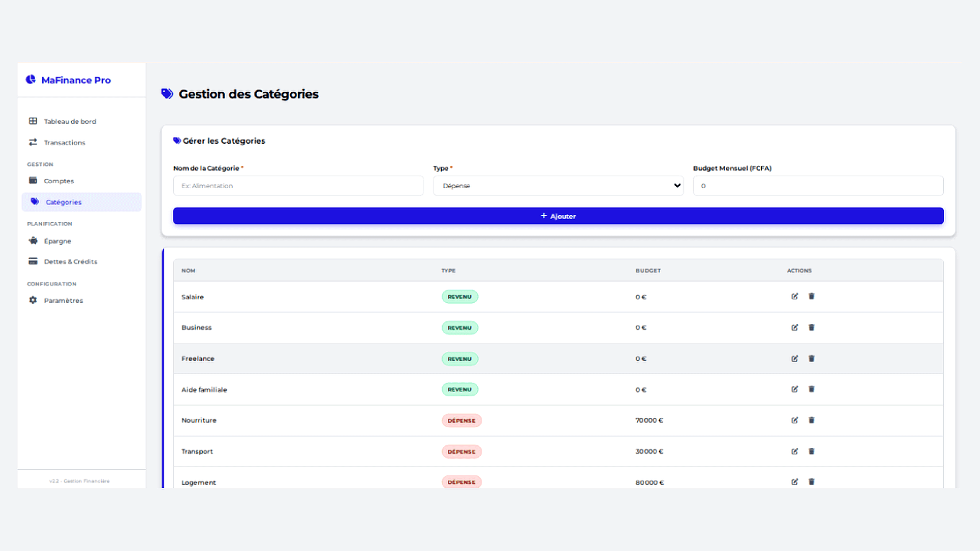Delete the Nourriture category via trash icon
This screenshot has height=551, width=980.
[812, 420]
